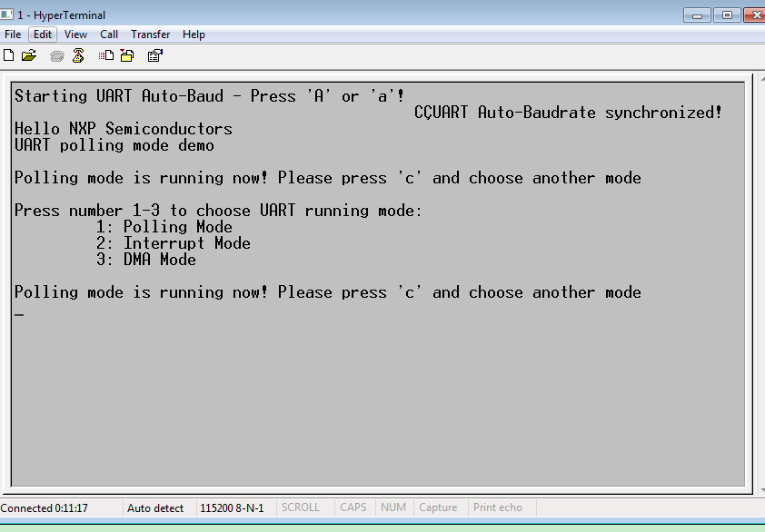The image size is (765, 532).
Task: Click the window title '1 - HyperTerminal'
Action: tap(62, 15)
